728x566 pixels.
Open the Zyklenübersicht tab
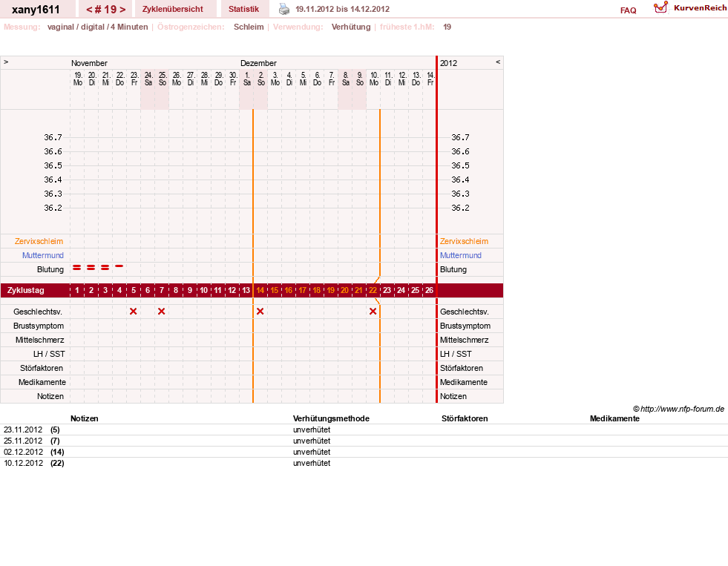coord(173,9)
